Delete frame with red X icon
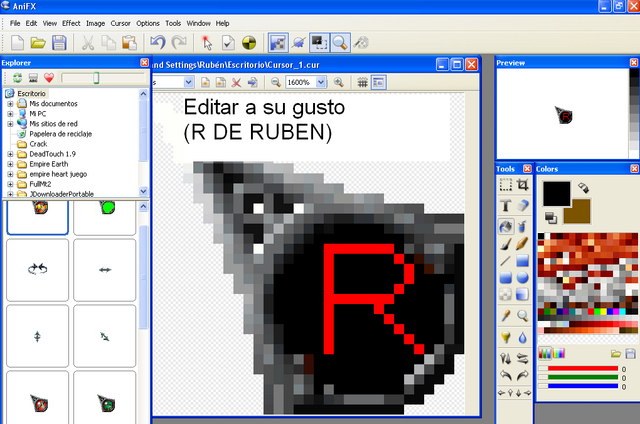The width and height of the screenshot is (640, 424). [x=236, y=83]
